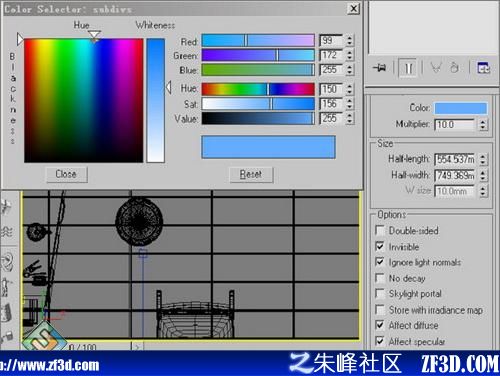Click the Red value spinner arrows
Viewport: 500px width, 376px height.
(349, 40)
